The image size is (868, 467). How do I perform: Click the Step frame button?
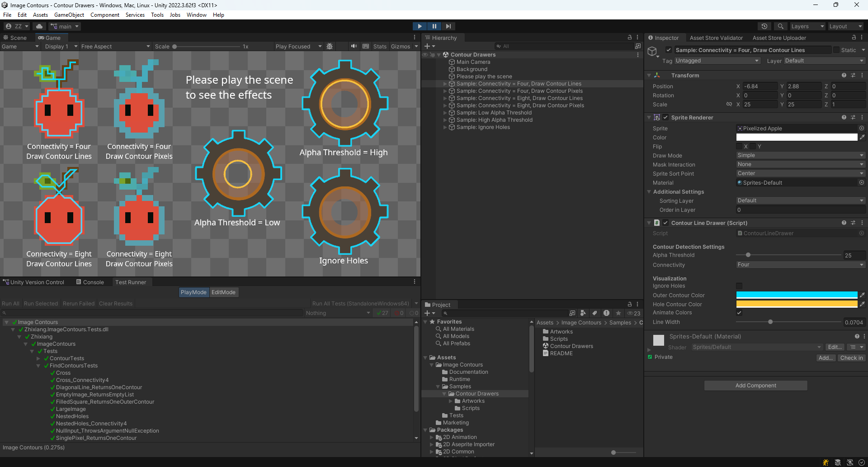click(x=448, y=26)
